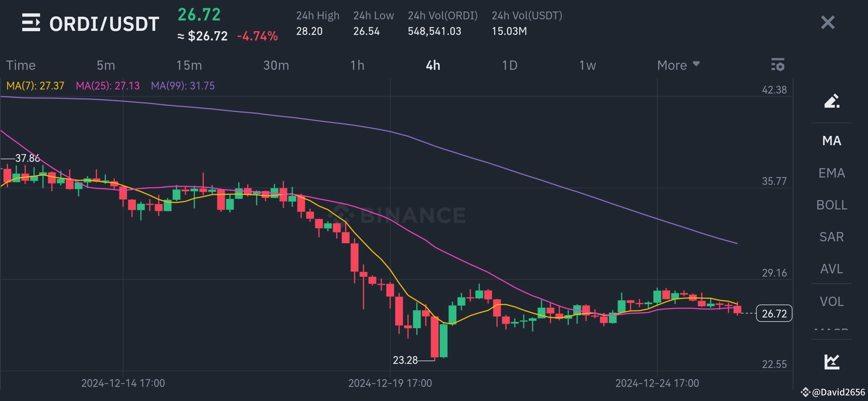Screen dimensions: 868x401
Task: Select the 15m interval tab
Action: 188,65
